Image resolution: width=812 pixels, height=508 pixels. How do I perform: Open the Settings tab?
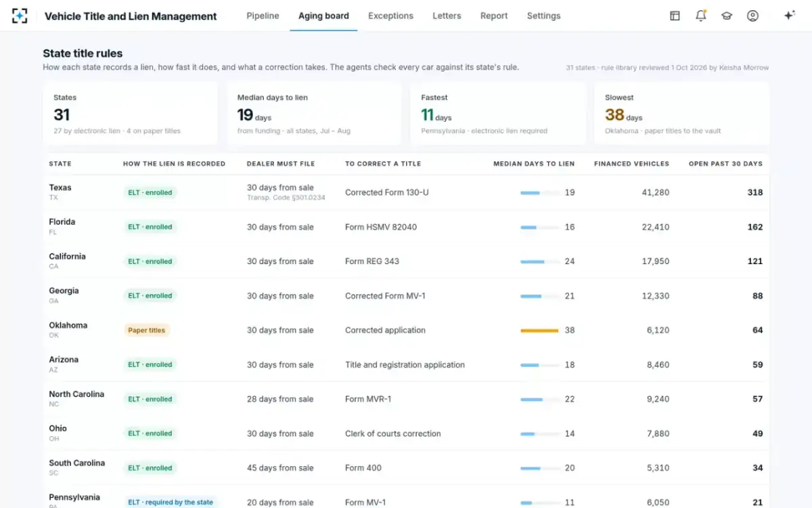point(543,16)
